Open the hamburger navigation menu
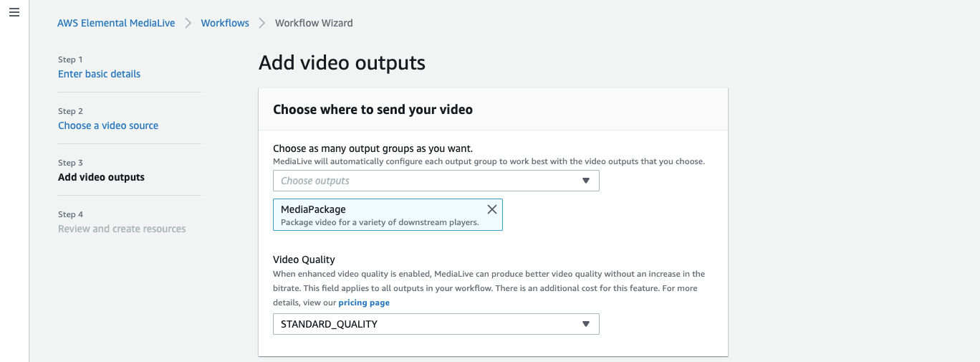The image size is (980, 362). [14, 13]
